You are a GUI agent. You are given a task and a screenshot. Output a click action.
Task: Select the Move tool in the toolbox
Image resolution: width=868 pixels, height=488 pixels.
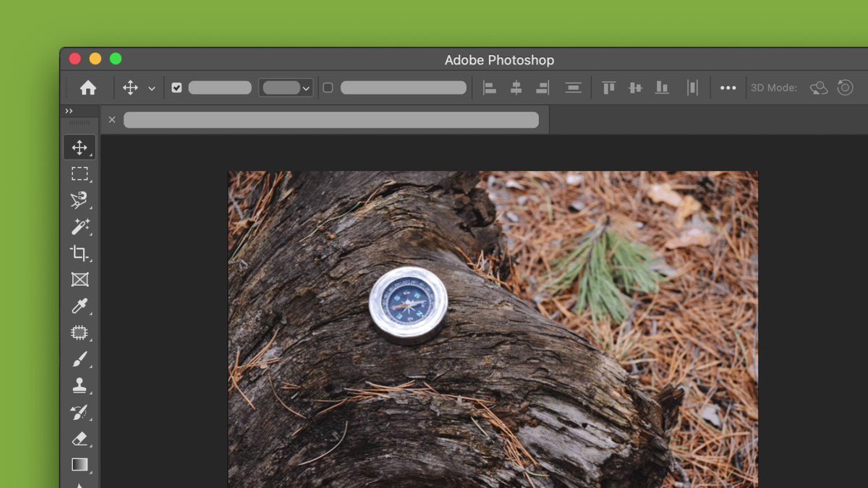tap(80, 147)
